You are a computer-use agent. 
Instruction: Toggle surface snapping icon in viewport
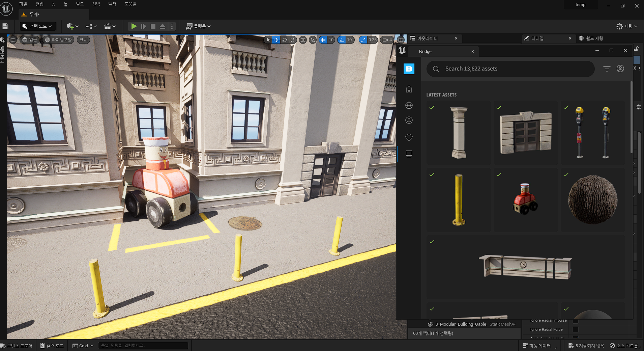(x=313, y=40)
